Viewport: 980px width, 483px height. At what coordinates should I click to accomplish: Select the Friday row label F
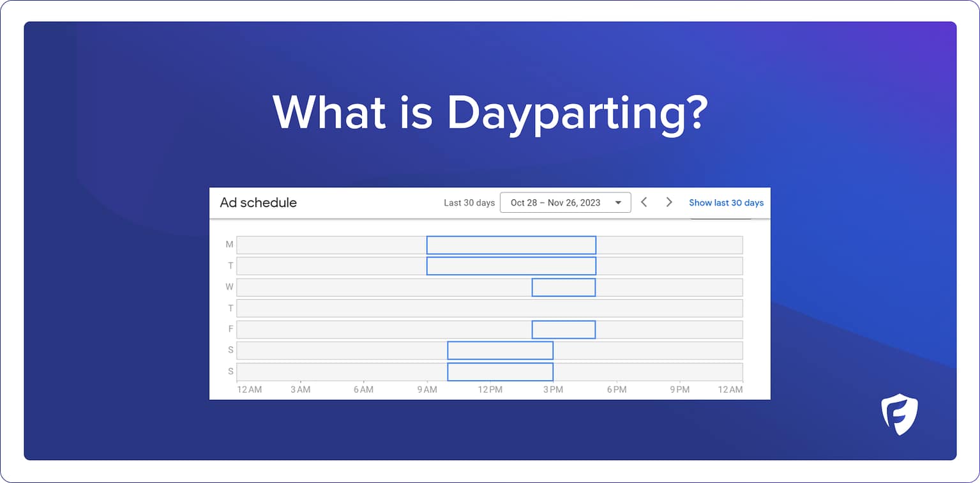(229, 329)
